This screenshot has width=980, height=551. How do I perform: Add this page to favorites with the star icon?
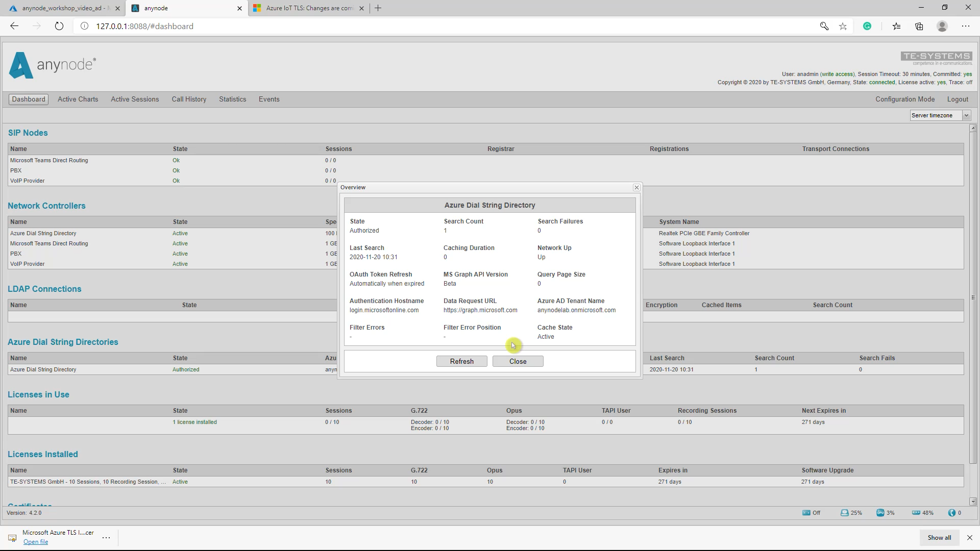point(843,26)
